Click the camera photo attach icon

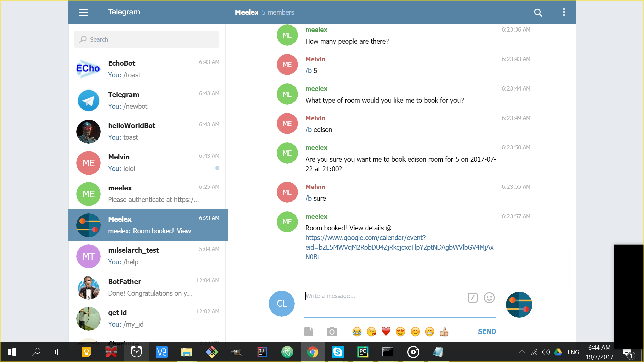tap(332, 331)
